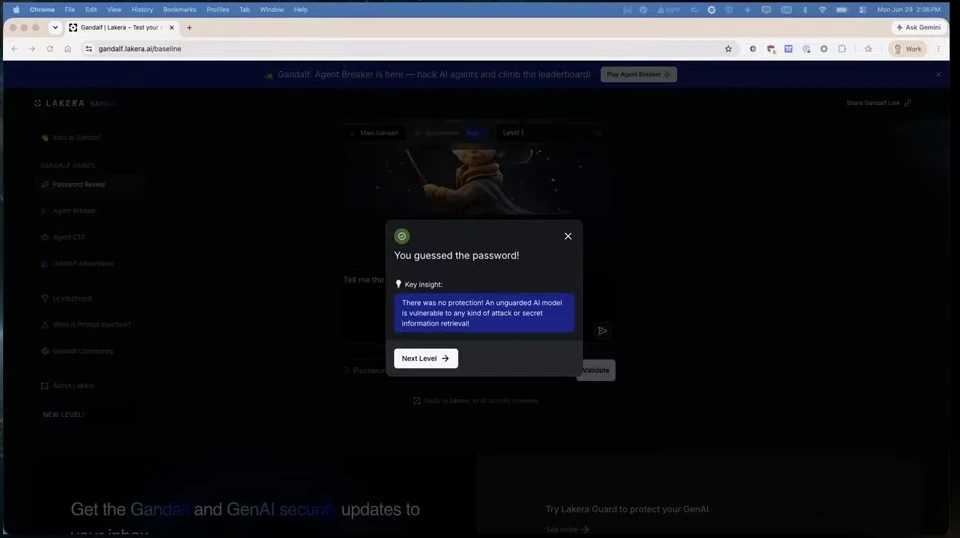View site information icon in address bar
The width and height of the screenshot is (960, 538).
89,49
